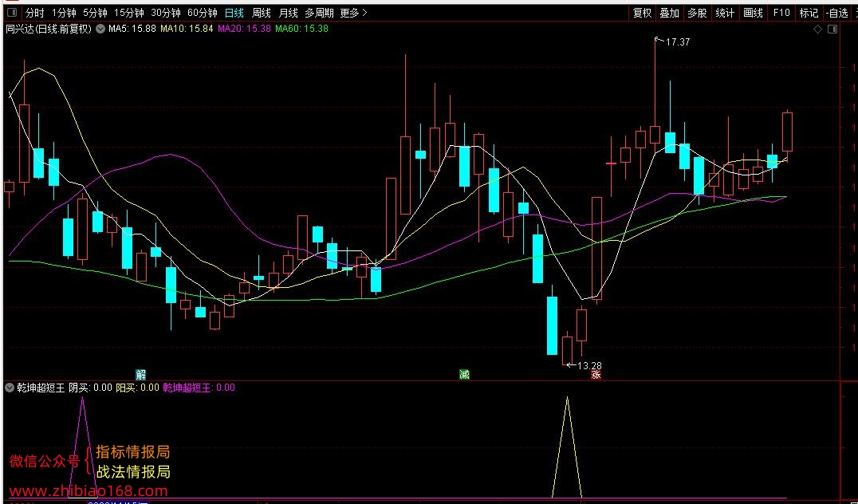Open the 统计 statistics tool
This screenshot has height=504, width=858.
tap(725, 13)
